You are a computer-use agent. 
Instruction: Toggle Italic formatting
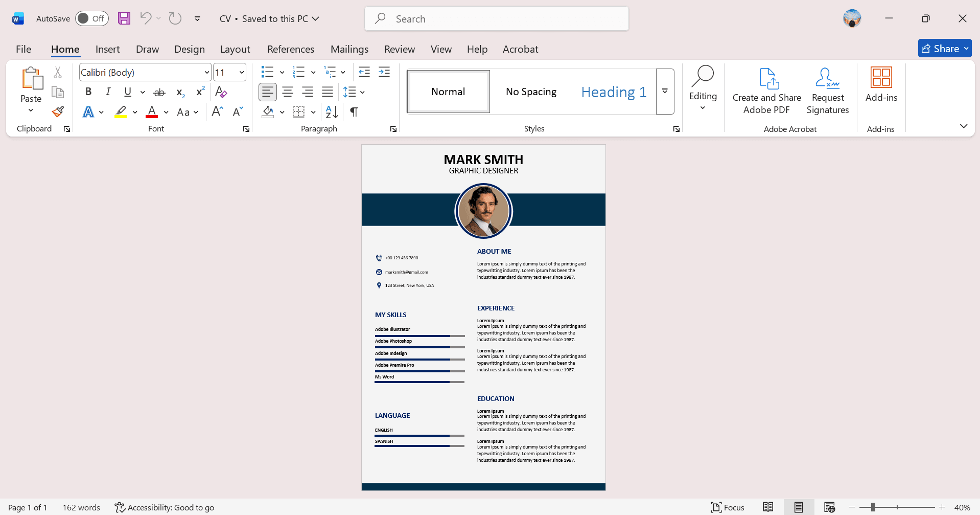point(108,92)
